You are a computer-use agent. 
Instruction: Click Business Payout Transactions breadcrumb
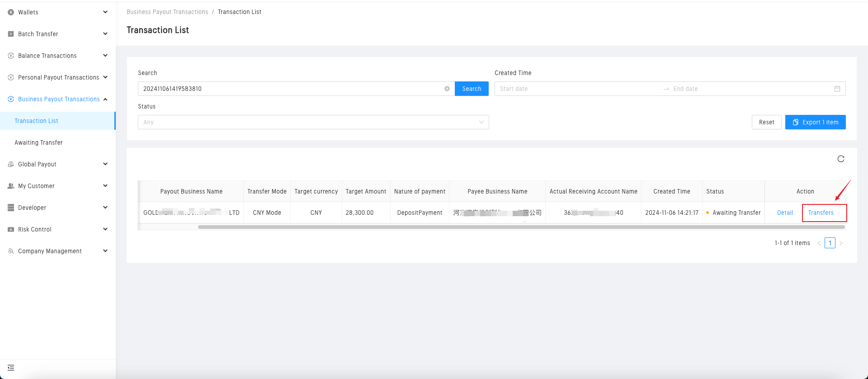[167, 12]
